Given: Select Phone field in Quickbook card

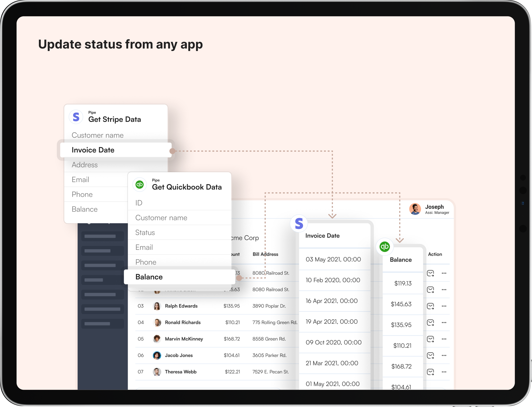Looking at the screenshot, I should [180, 262].
